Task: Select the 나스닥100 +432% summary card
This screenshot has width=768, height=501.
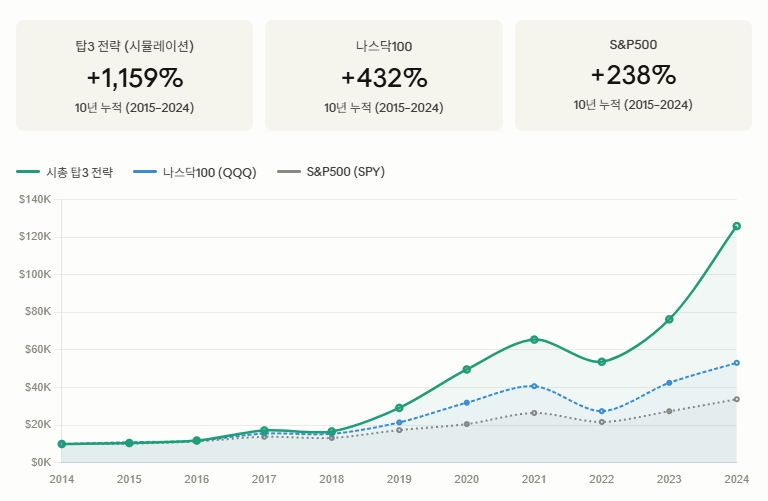Action: pyautogui.click(x=384, y=75)
